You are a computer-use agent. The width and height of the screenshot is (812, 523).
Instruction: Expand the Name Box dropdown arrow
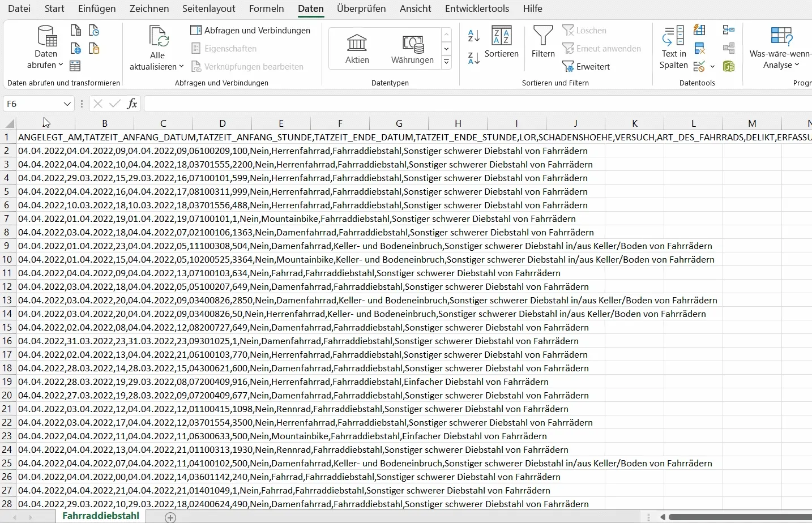(67, 104)
